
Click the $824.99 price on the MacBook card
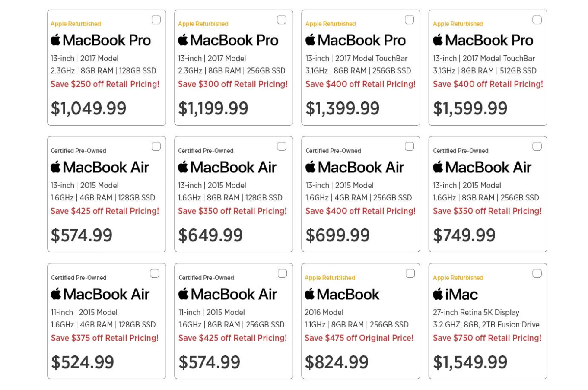pyautogui.click(x=337, y=362)
